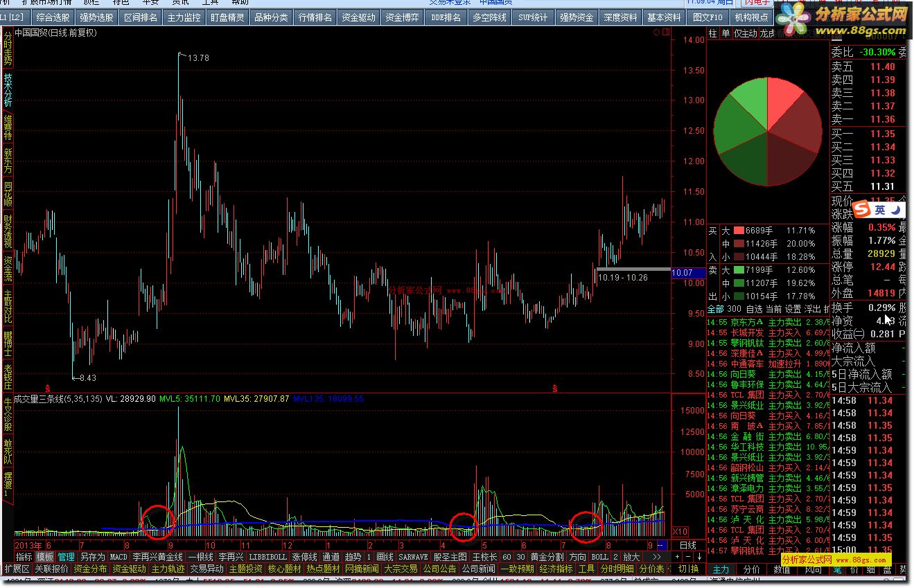914x588 pixels.
Task: Click the 管理 template button
Action: click(67, 557)
